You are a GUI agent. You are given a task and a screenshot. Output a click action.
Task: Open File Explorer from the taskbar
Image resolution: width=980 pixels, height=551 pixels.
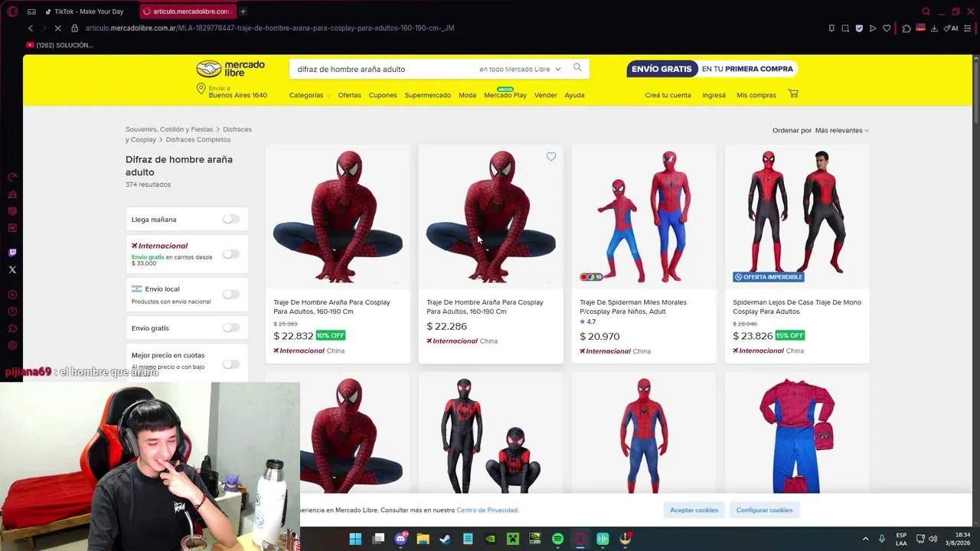click(x=423, y=539)
